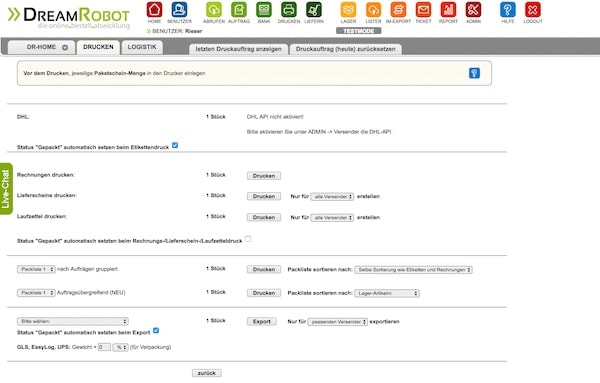Open the HOME icon in top toolbar
The height and width of the screenshot is (383, 600).
(154, 10)
